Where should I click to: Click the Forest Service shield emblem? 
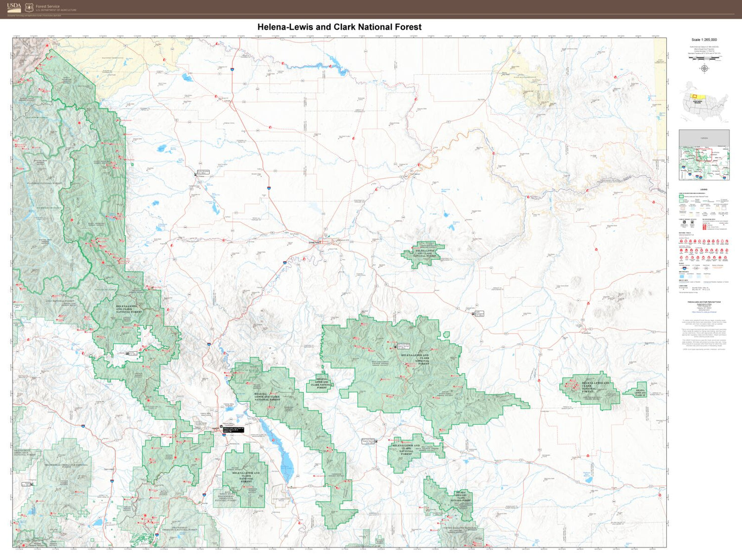point(29,7)
